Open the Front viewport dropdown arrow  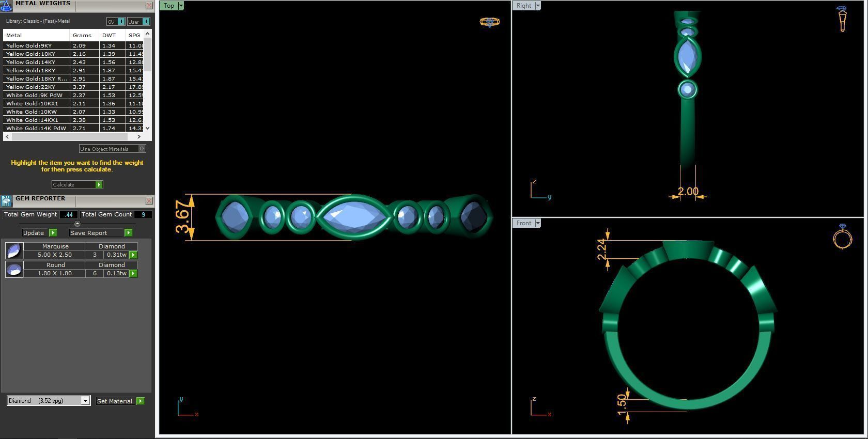(538, 223)
